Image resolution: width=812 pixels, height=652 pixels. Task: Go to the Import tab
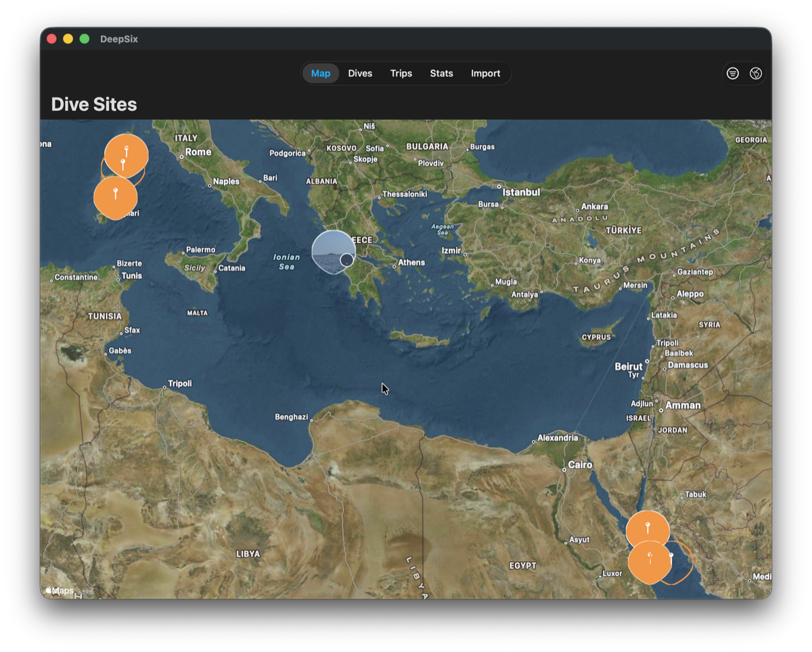[x=486, y=73]
